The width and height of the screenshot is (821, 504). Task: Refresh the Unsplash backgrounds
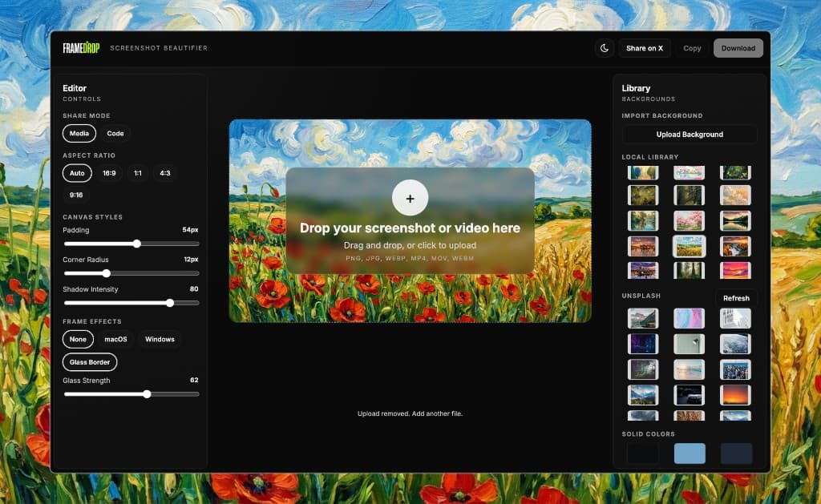pyautogui.click(x=736, y=298)
